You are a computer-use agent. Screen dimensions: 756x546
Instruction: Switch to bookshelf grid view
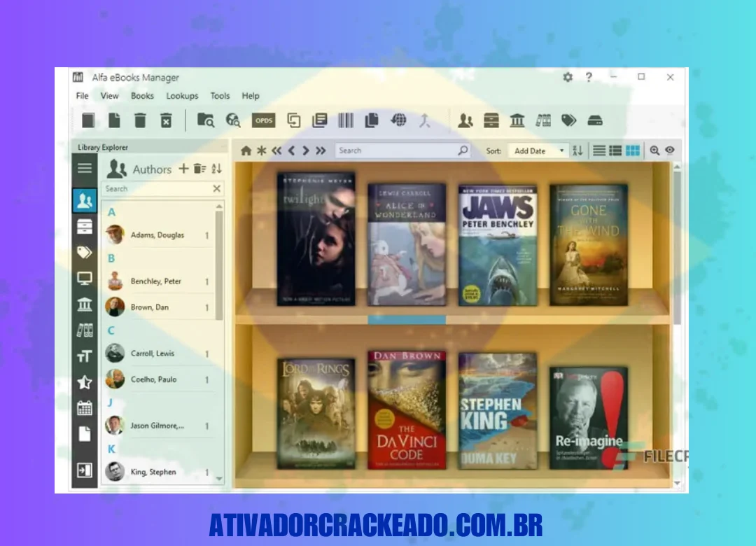(632, 150)
